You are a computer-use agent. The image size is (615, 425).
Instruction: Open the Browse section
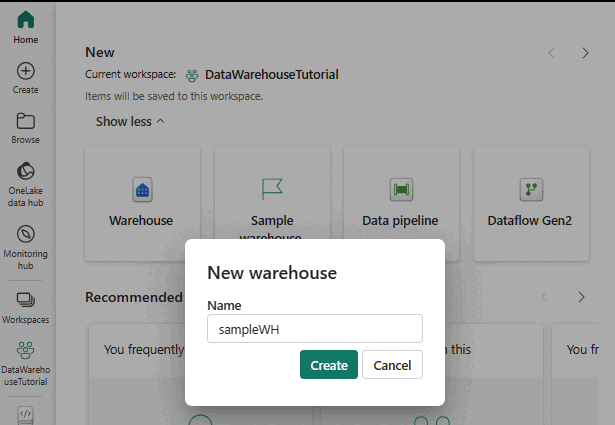25,128
